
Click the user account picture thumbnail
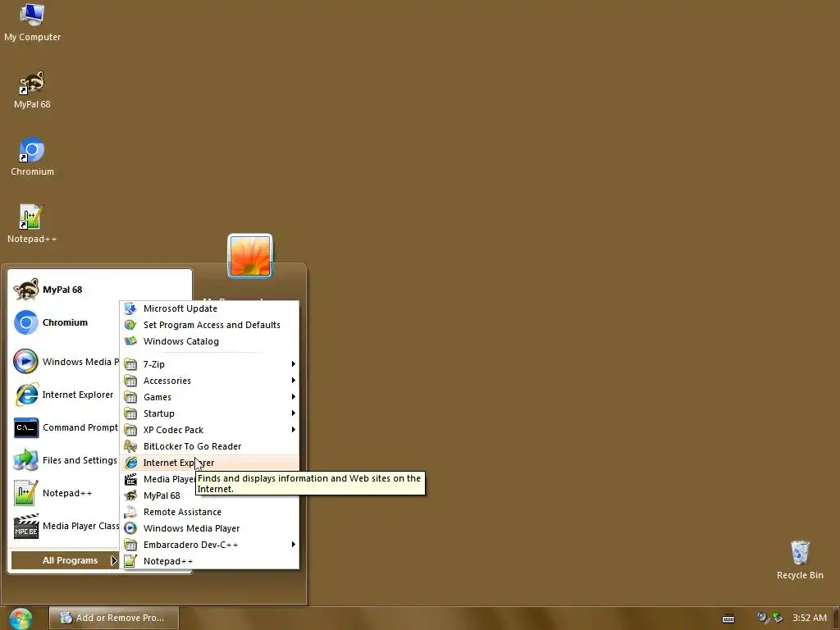tap(250, 256)
